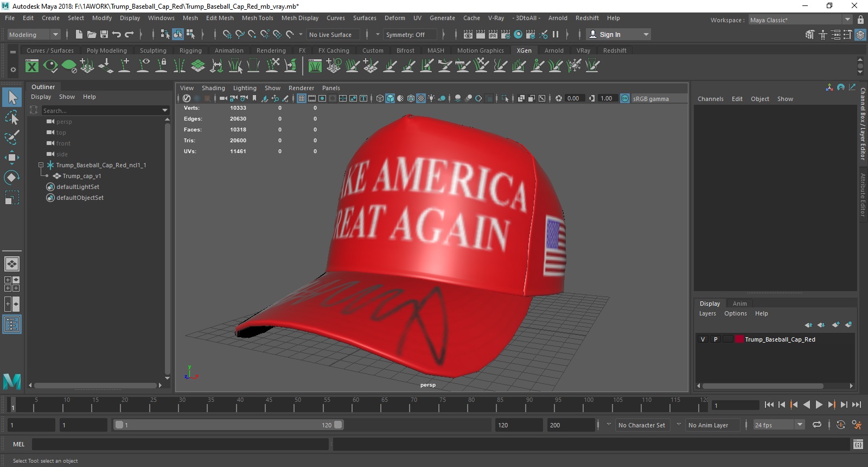This screenshot has height=467, width=868.
Task: Select the Paint Selection tool
Action: (12, 137)
